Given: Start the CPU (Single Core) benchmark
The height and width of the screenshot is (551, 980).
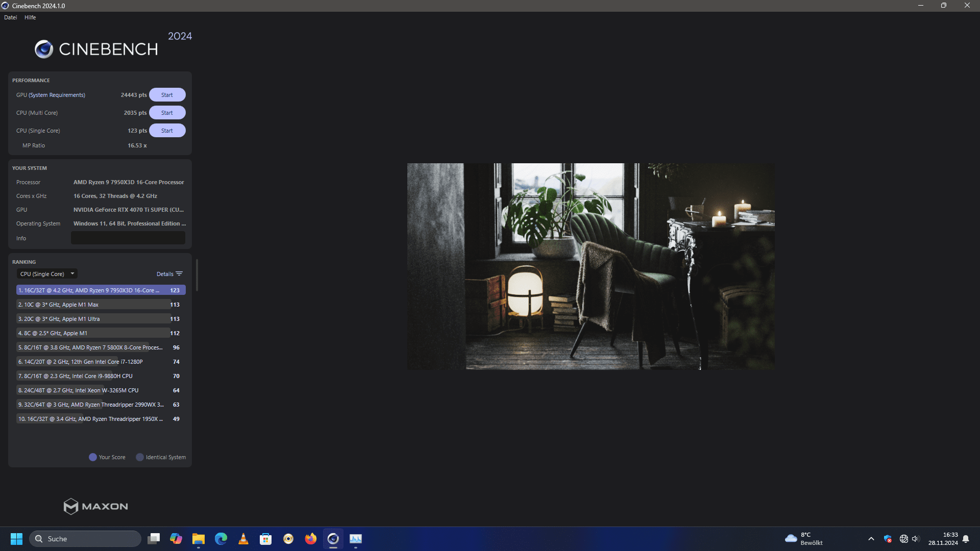Looking at the screenshot, I should coord(167,131).
